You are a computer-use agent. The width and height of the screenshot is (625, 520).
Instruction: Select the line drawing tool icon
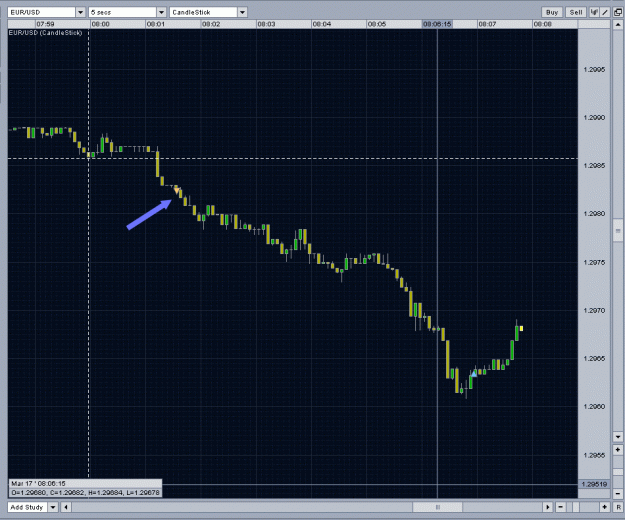tap(605, 12)
